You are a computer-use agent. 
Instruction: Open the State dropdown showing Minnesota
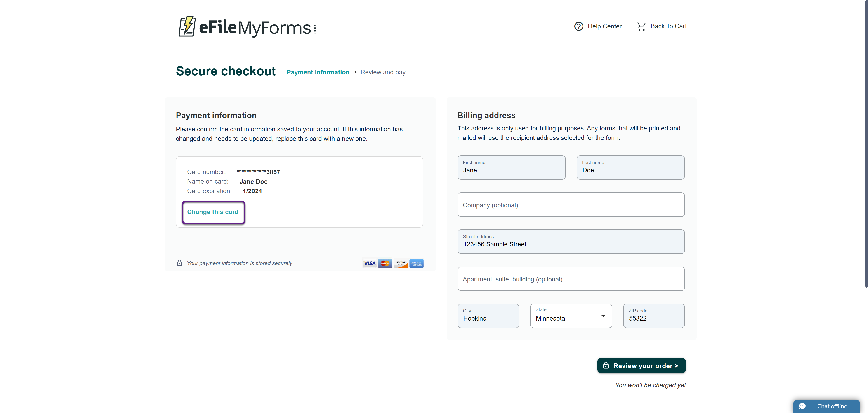571,316
